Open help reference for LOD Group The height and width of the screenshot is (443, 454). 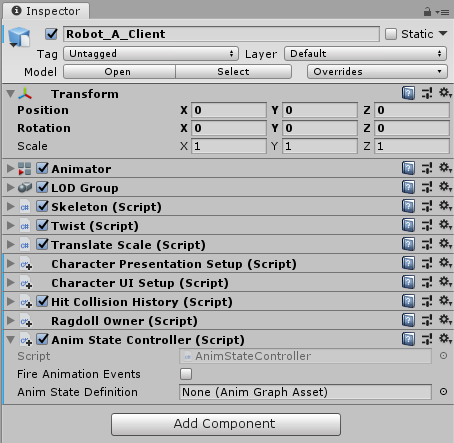tap(408, 187)
